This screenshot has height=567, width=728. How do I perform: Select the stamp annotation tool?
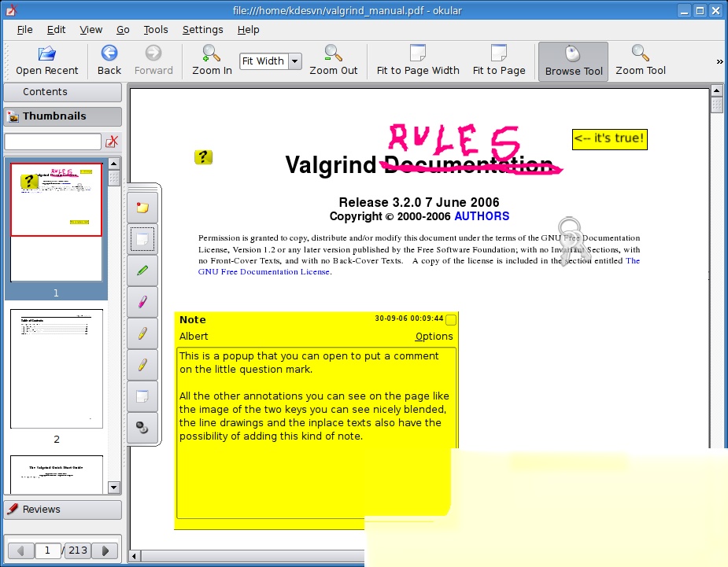pos(142,427)
